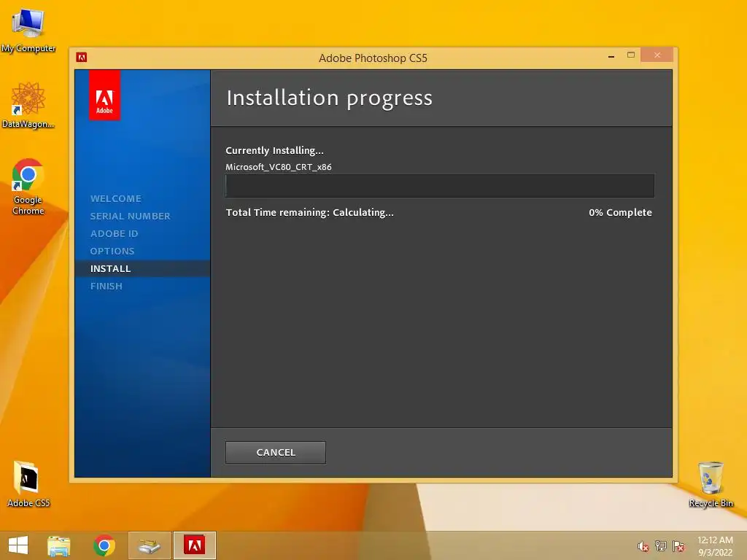
Task: Open File Explorer from taskbar
Action: click(58, 545)
